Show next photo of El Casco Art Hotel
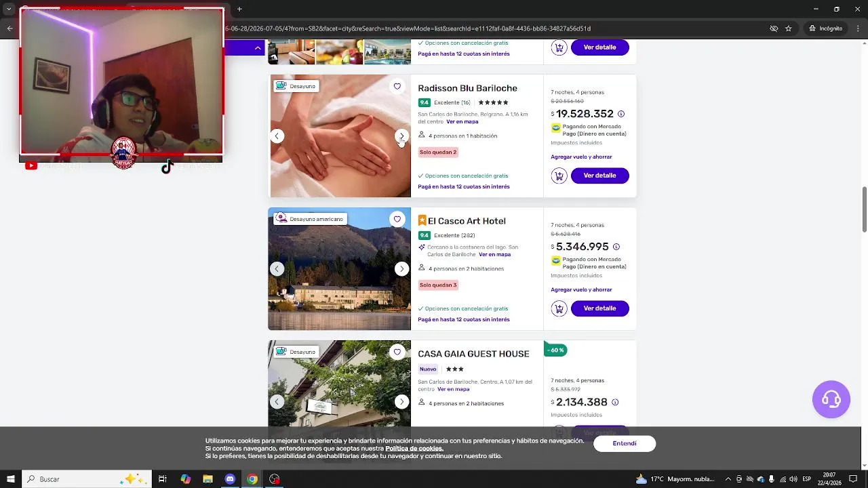The image size is (868, 488). coord(401,269)
